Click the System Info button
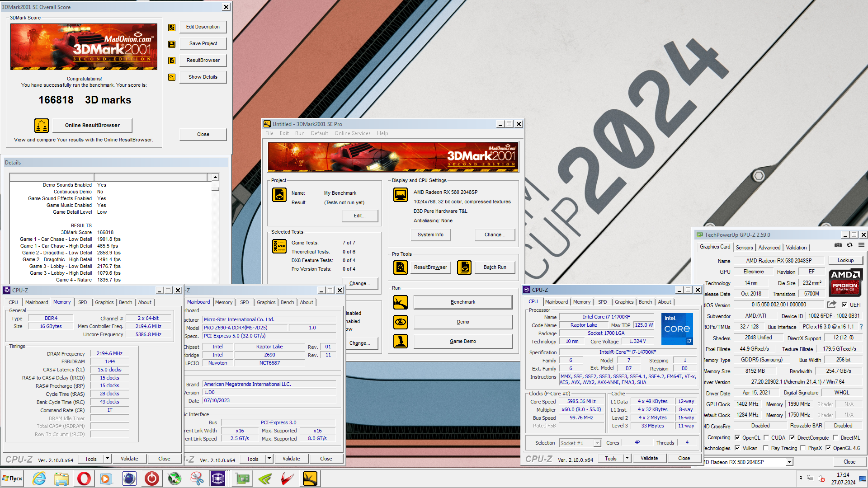The height and width of the screenshot is (488, 868). coord(430,235)
